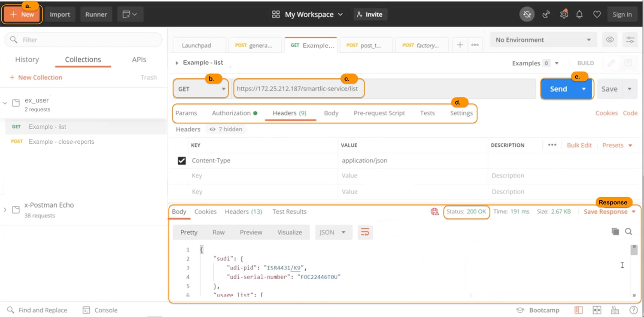The image size is (644, 317).
Task: Expand the Example - list request description
Action: (x=177, y=63)
